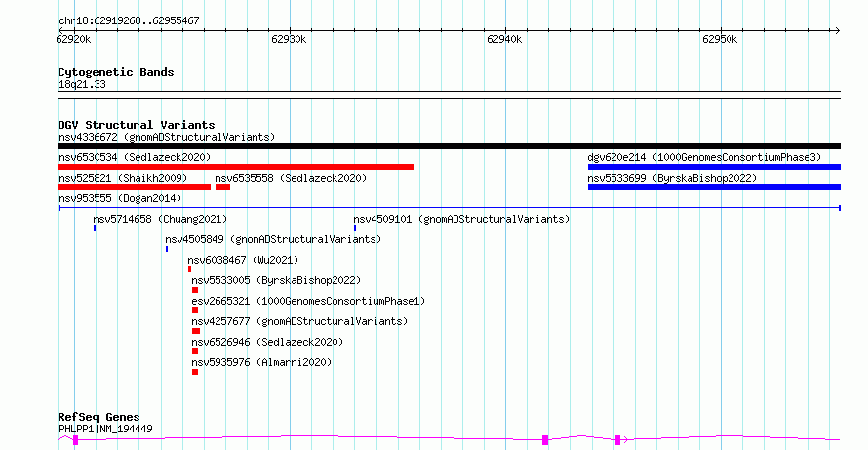Click the nsv5935976 red marker
The height and width of the screenshot is (450, 868).
coord(195,372)
